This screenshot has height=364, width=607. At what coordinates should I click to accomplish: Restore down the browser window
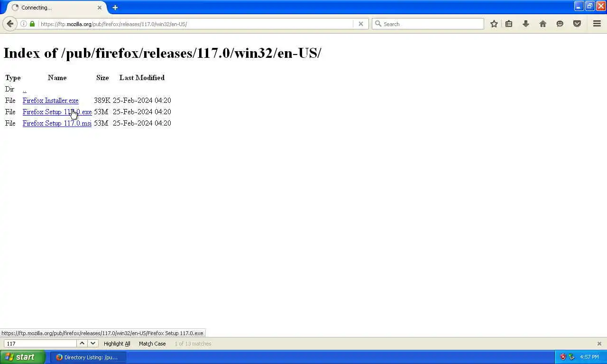pos(589,6)
